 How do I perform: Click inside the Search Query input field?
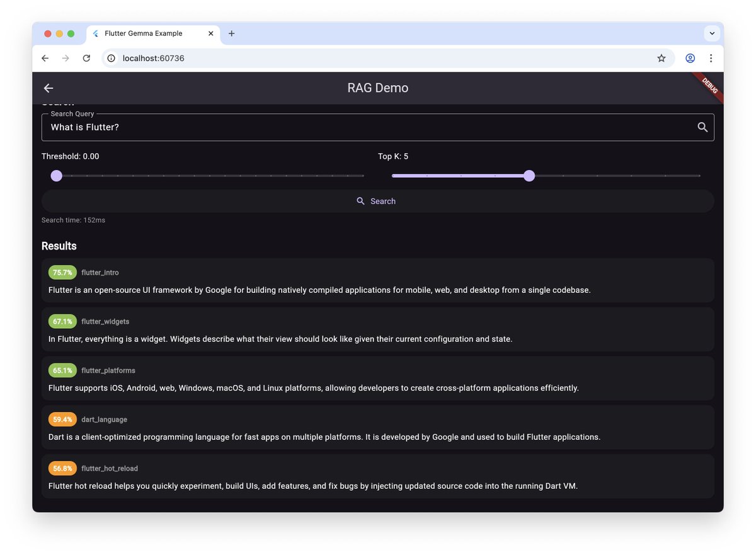click(252, 127)
